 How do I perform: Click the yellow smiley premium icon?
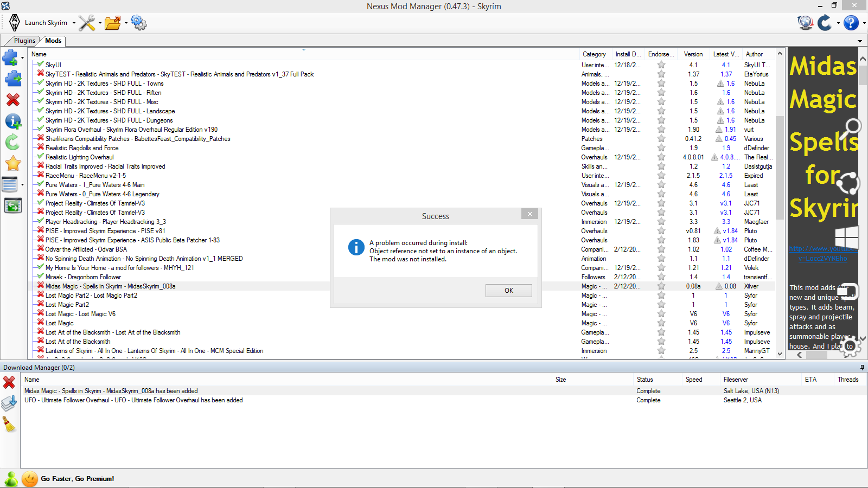point(30,479)
